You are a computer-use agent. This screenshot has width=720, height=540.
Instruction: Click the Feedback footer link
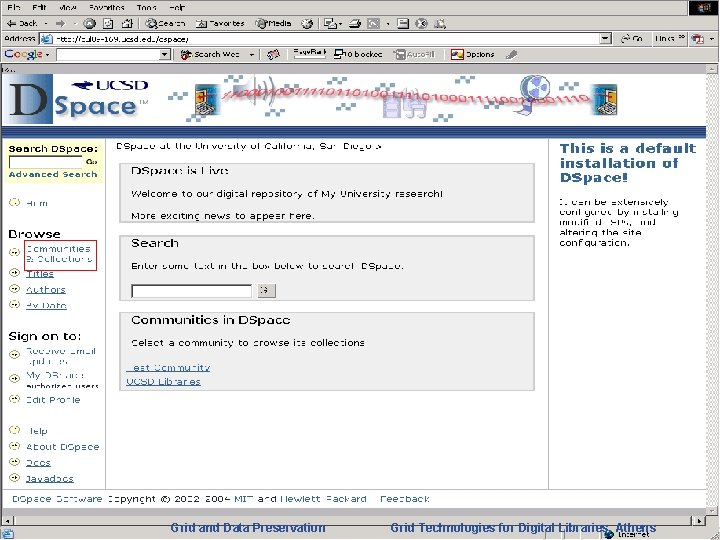405,499
